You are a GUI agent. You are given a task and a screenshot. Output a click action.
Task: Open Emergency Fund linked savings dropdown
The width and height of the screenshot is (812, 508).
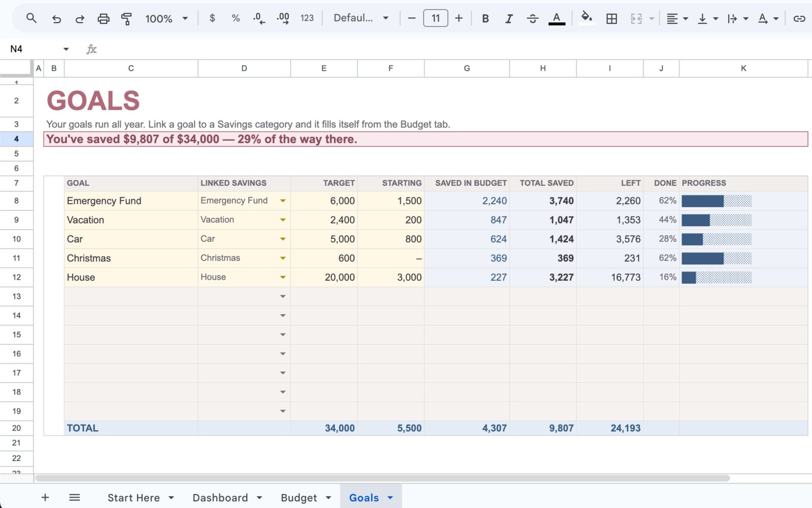pyautogui.click(x=283, y=201)
